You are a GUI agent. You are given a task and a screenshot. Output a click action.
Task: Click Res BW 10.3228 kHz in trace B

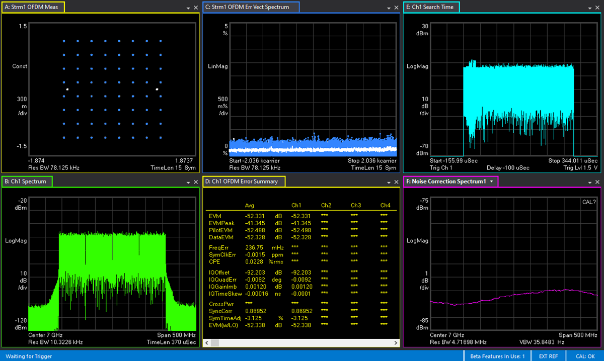55,342
